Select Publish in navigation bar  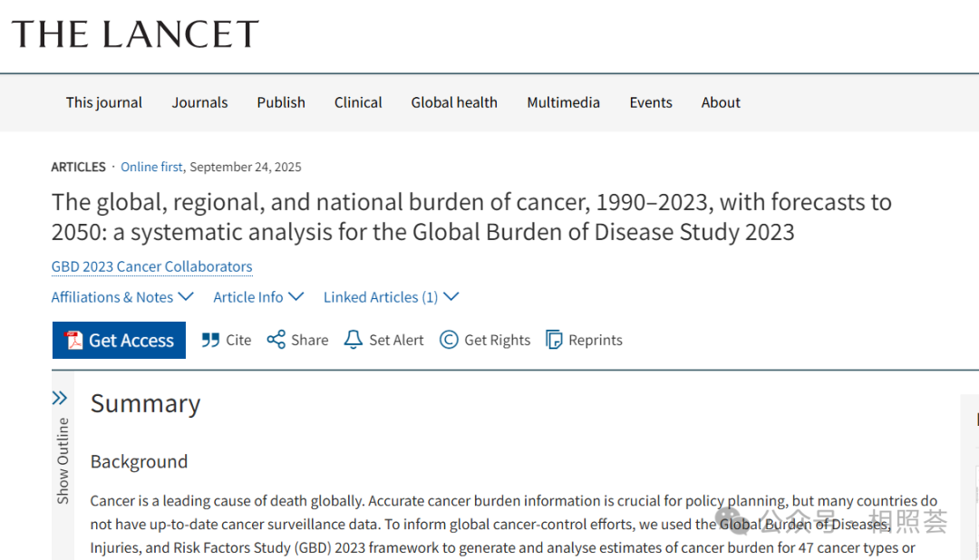(x=281, y=102)
